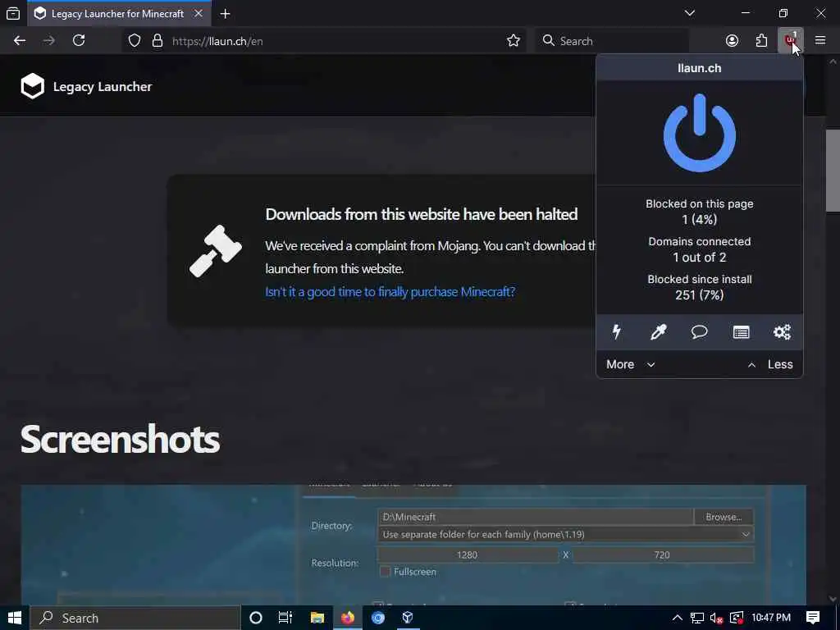Viewport: 840px width, 630px height.
Task: Open the uBlock logger list icon
Action: coord(741,332)
